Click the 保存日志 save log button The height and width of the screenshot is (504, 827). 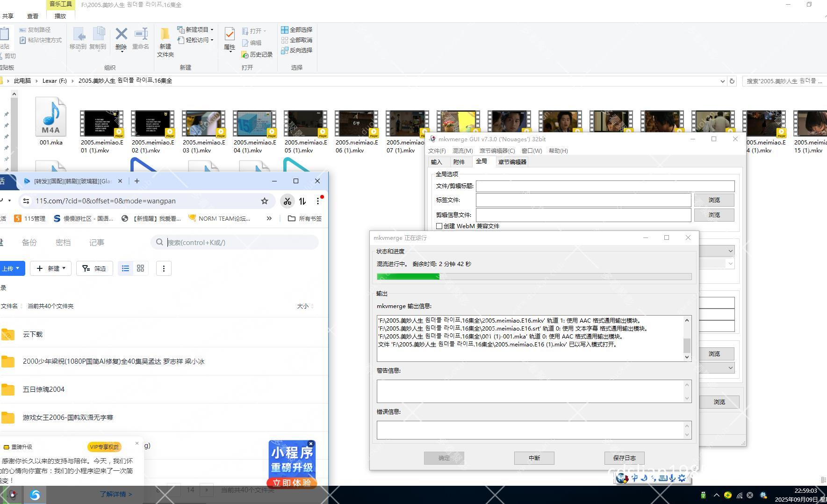[x=624, y=458]
